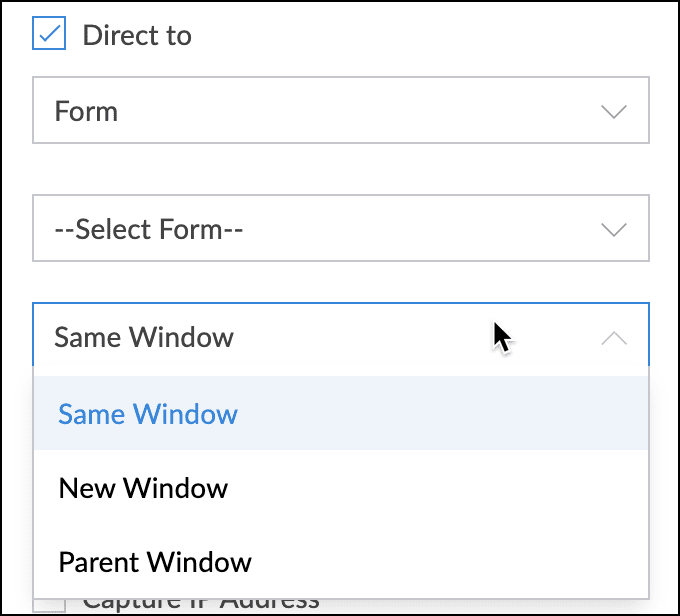680x616 pixels.
Task: Toggle the Capture IP Address checkbox
Action: [49, 603]
